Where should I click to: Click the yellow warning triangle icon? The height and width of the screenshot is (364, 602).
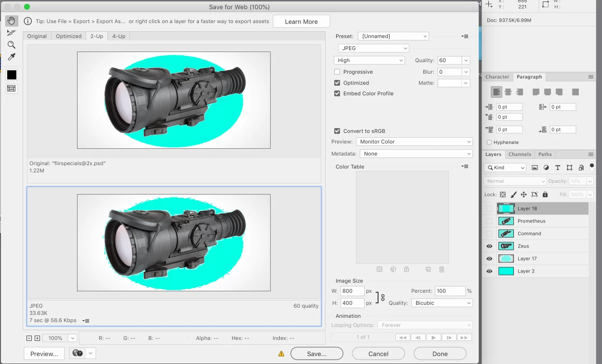pyautogui.click(x=281, y=354)
